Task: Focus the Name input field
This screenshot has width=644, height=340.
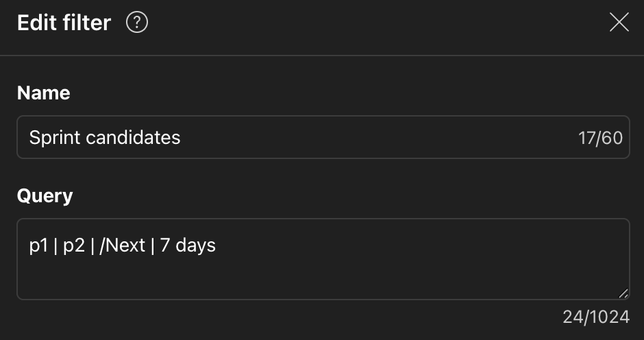Action: click(x=323, y=137)
